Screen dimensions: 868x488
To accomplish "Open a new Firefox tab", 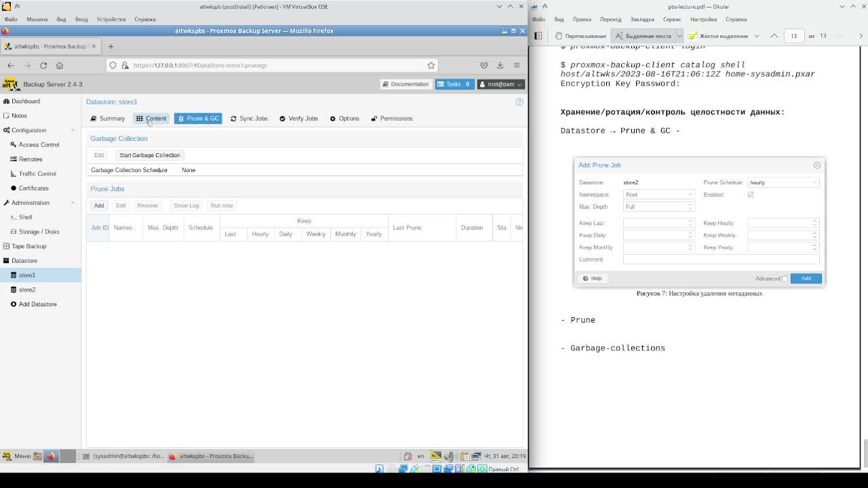I will pyautogui.click(x=111, y=46).
